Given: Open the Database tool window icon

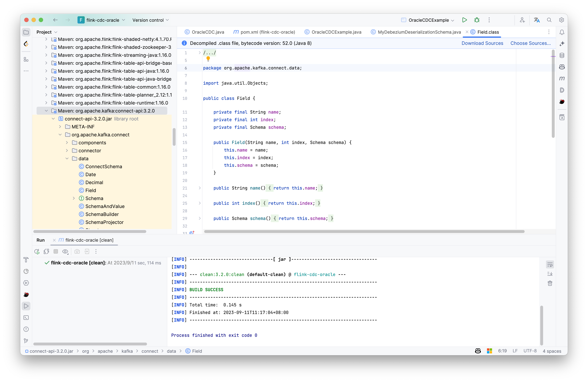Looking at the screenshot, I should click(x=562, y=55).
